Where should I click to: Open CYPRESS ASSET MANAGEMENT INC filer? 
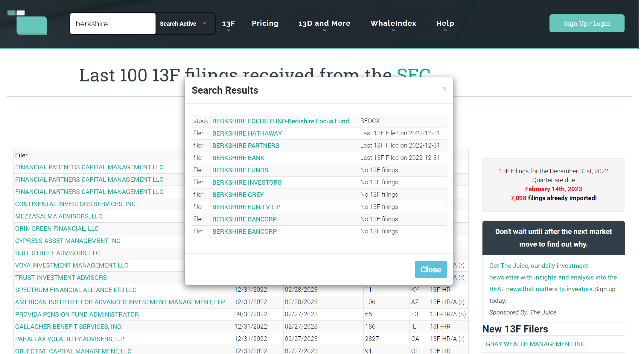[x=68, y=241]
